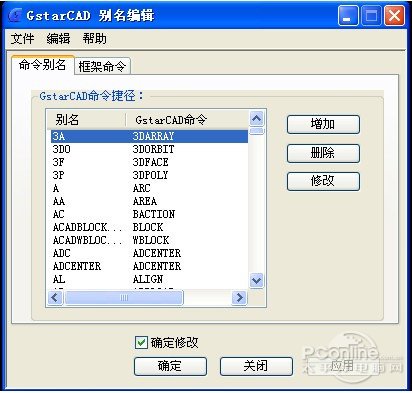412x393 pixels.
Task: Open the 文件 menu
Action: coord(22,39)
